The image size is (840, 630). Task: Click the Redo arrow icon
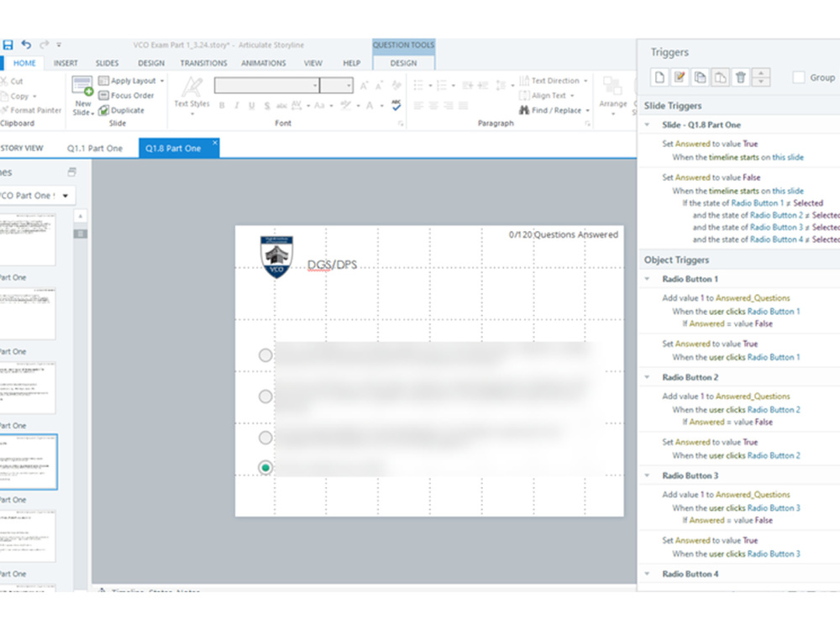[x=44, y=45]
